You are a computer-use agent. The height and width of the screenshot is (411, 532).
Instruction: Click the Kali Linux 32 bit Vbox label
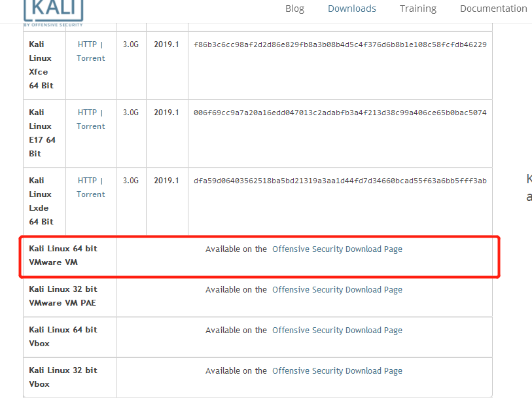tap(63, 377)
